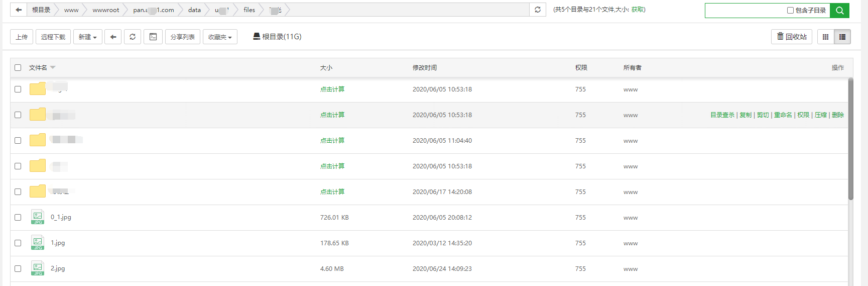Switch to list view layout
Screen dimensions: 868x286
(x=842, y=37)
